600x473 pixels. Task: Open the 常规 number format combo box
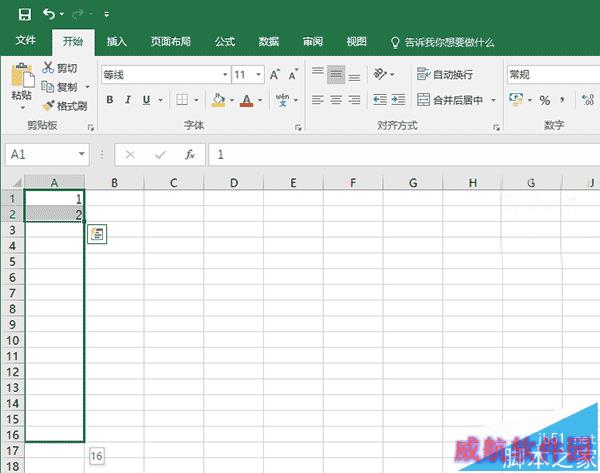click(x=553, y=75)
